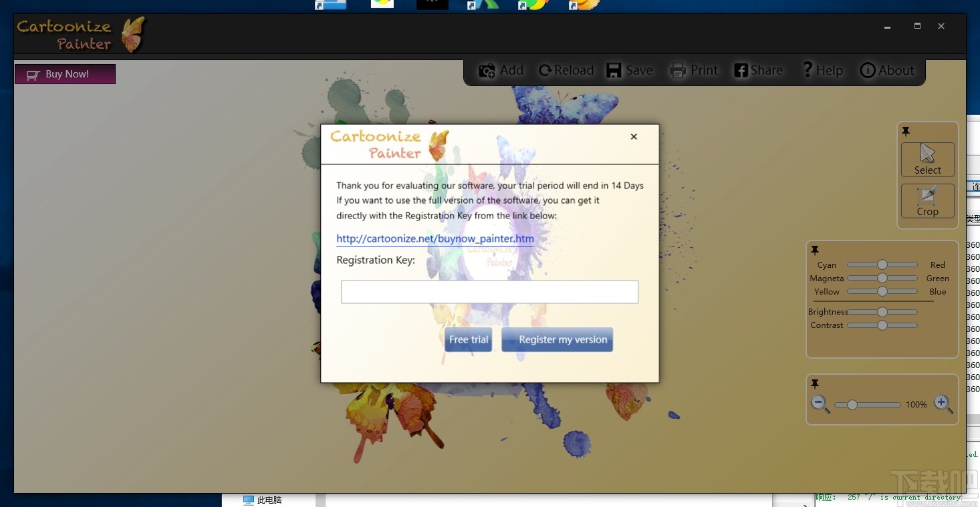Viewport: 980px width, 507px height.
Task: Click the Add camera toolbar button
Action: 501,70
